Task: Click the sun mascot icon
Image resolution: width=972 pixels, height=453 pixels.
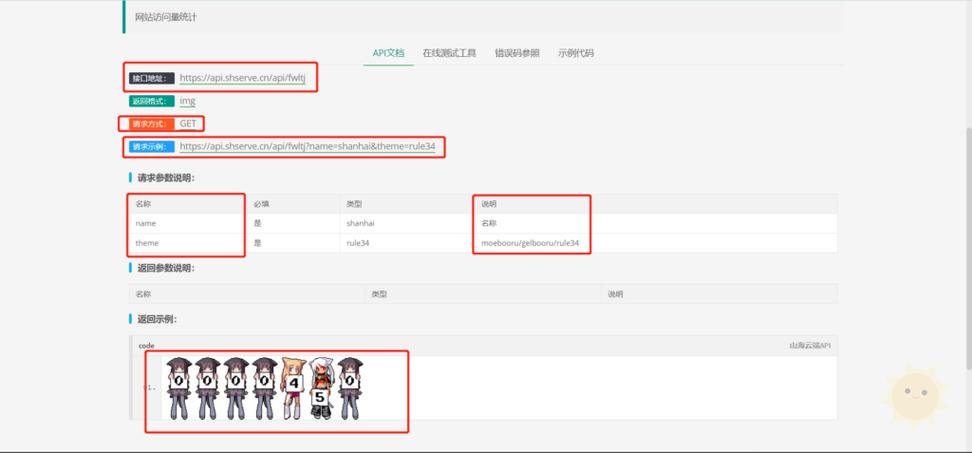Action: pos(915,397)
